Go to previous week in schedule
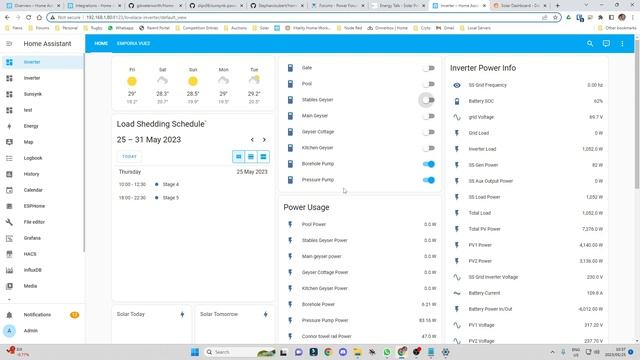640x360 pixels. (x=252, y=140)
